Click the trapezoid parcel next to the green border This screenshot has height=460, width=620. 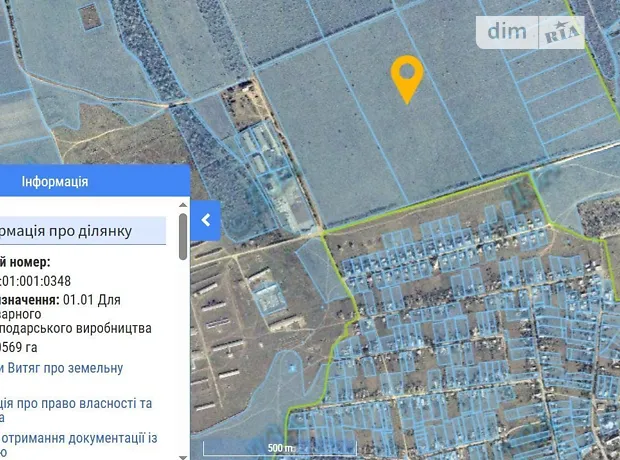pos(321,270)
